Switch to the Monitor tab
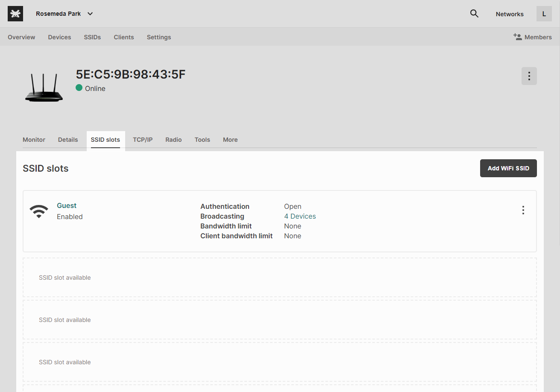The height and width of the screenshot is (392, 560). [x=34, y=140]
